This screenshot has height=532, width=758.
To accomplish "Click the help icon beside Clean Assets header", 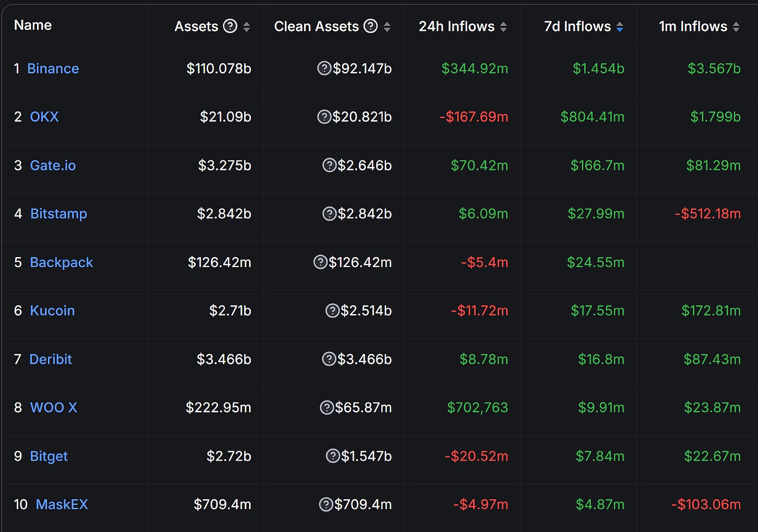I will [371, 26].
